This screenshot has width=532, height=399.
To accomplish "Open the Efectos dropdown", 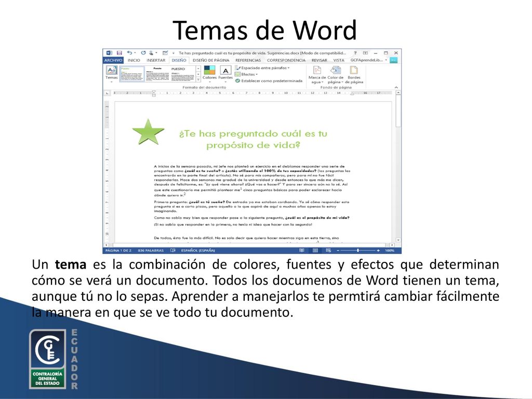I will 247,74.
